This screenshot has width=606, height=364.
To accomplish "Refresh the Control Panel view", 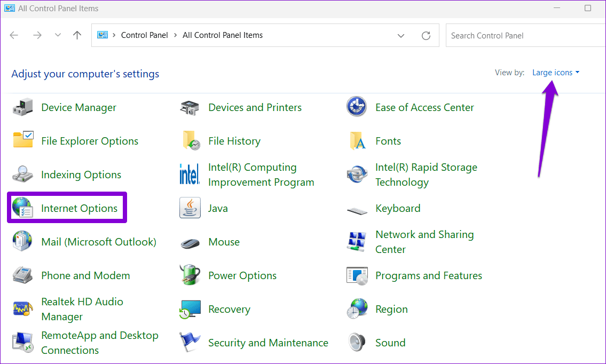I will (426, 35).
